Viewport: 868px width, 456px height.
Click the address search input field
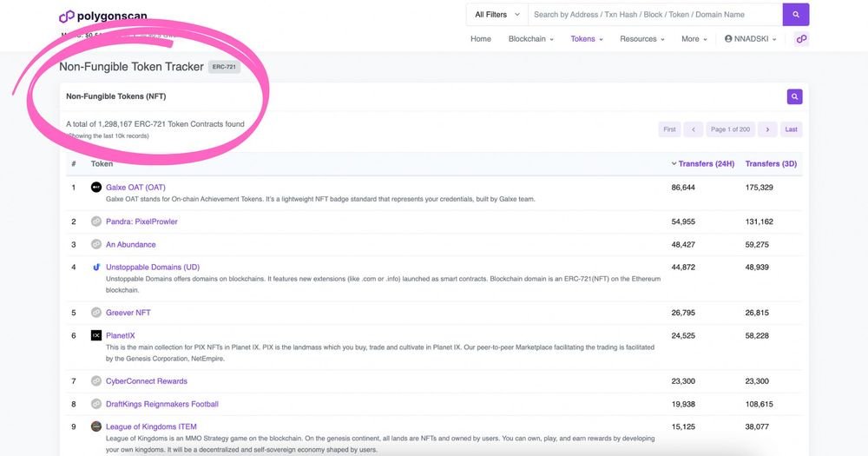(x=654, y=15)
